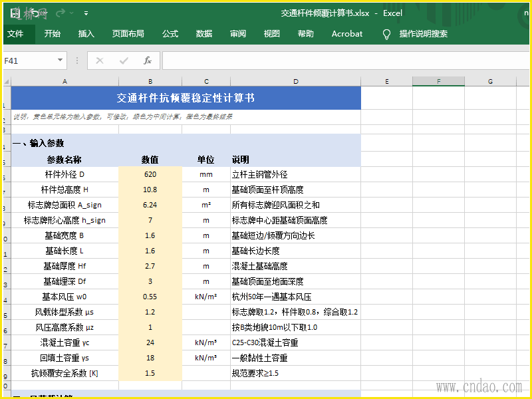Image resolution: width=532 pixels, height=399 pixels.
Task: Expand the Name Box dropdown arrow
Action: click(x=60, y=61)
